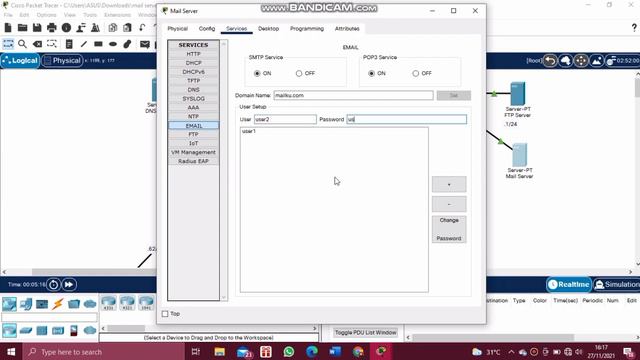640x360 pixels.
Task: Click the Password input field
Action: (x=407, y=120)
